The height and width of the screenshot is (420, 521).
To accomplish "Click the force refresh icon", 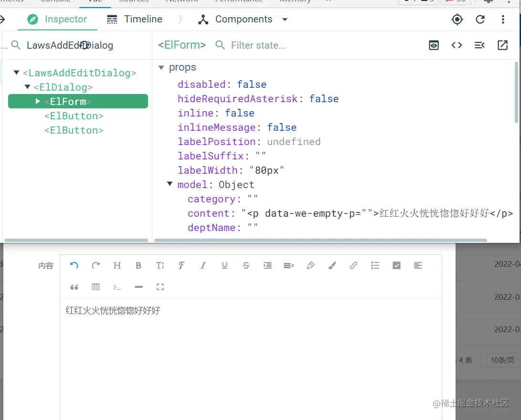I will tap(480, 19).
